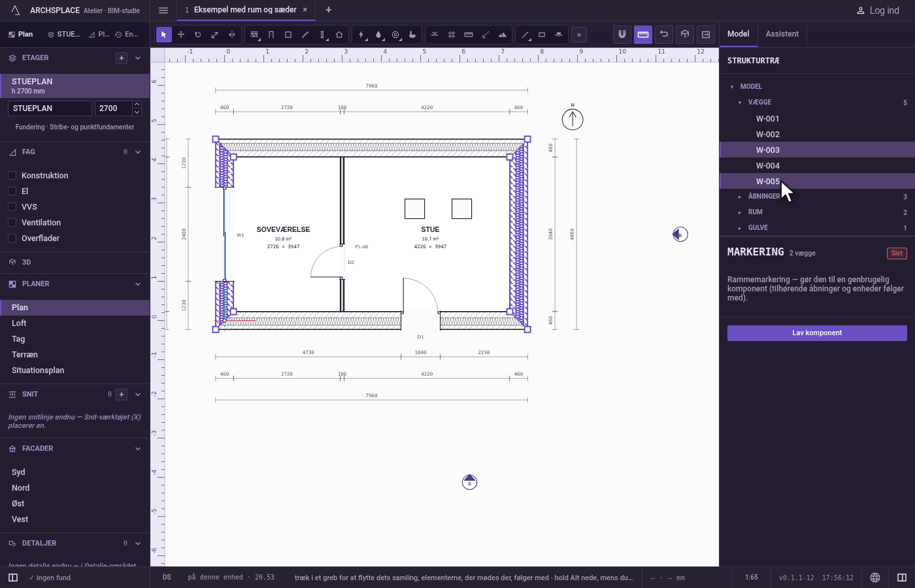Select the diagonal scale tool
The width and height of the screenshot is (915, 588).
[x=215, y=35]
